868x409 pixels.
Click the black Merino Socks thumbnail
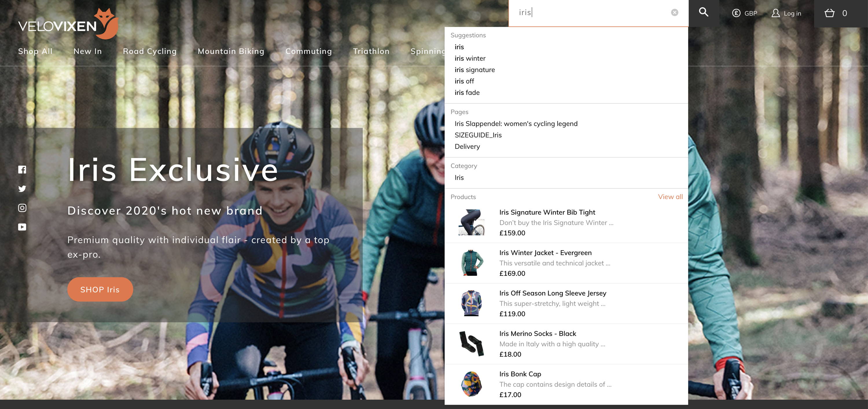[471, 344]
